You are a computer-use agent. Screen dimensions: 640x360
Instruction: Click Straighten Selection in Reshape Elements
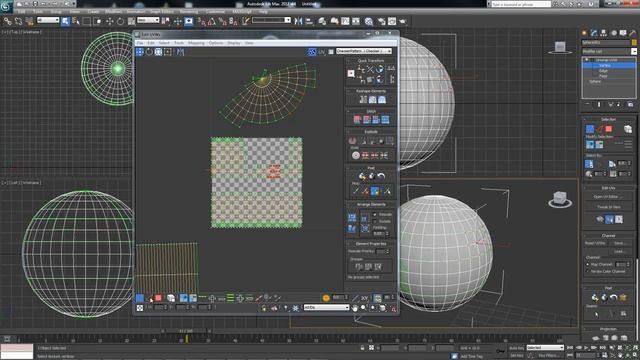363,100
